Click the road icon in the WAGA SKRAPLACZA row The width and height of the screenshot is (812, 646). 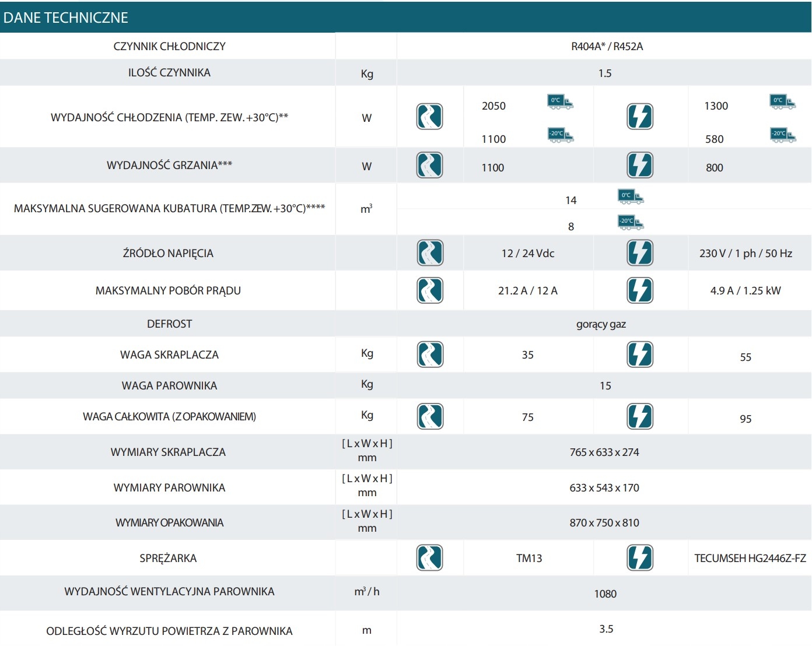430,354
